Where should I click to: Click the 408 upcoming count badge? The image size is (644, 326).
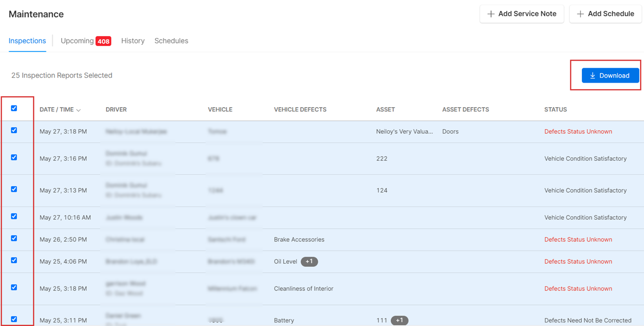point(103,42)
